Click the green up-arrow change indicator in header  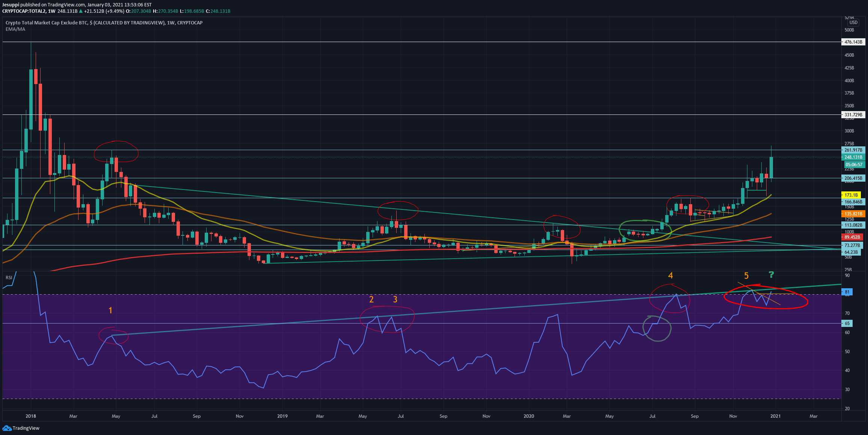pyautogui.click(x=81, y=11)
